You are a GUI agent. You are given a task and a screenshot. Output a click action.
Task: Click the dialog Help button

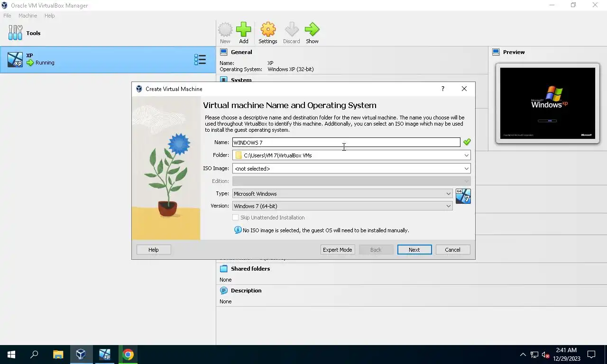[x=154, y=250]
